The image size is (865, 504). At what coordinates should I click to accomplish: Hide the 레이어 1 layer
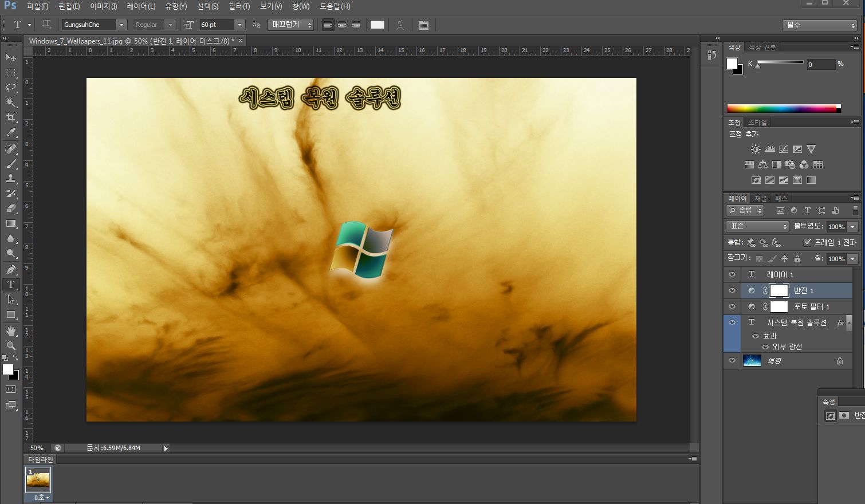pos(732,274)
